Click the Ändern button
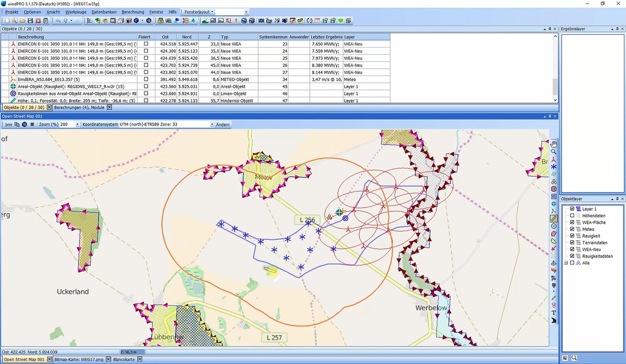Screen dimensions: 626x364 coord(222,124)
